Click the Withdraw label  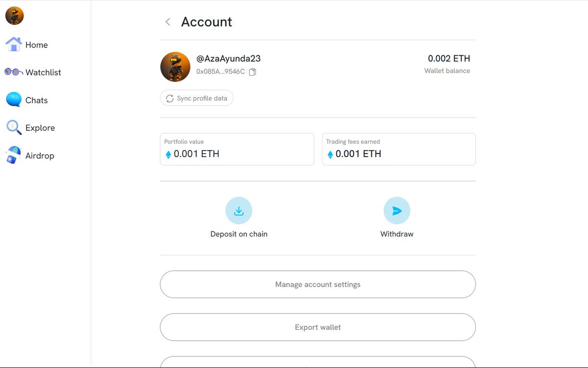(397, 234)
